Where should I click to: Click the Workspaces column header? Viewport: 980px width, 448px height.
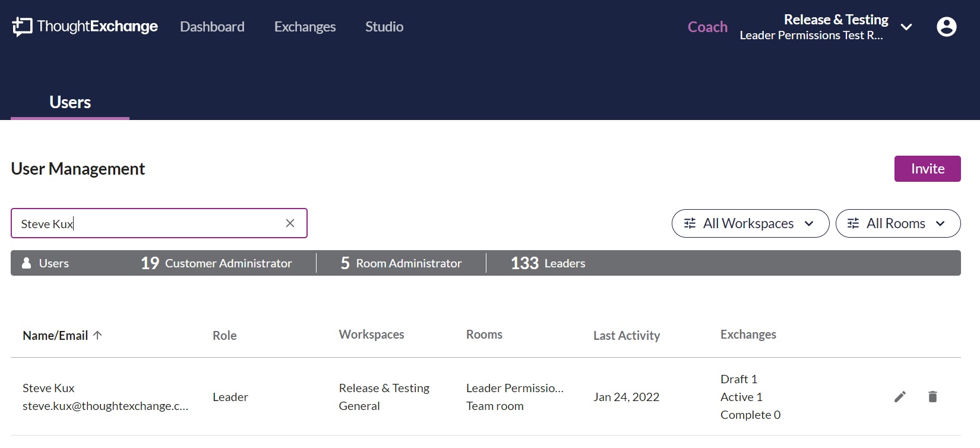pyautogui.click(x=371, y=335)
